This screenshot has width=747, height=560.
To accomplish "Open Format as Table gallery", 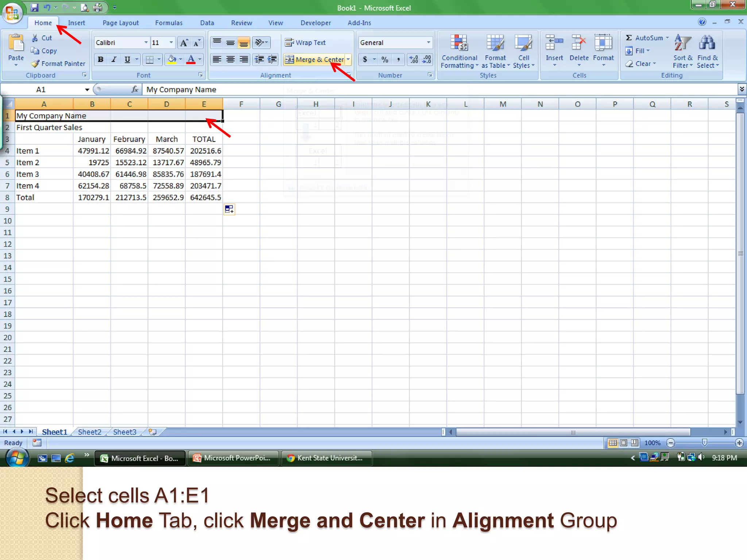I will click(495, 51).
